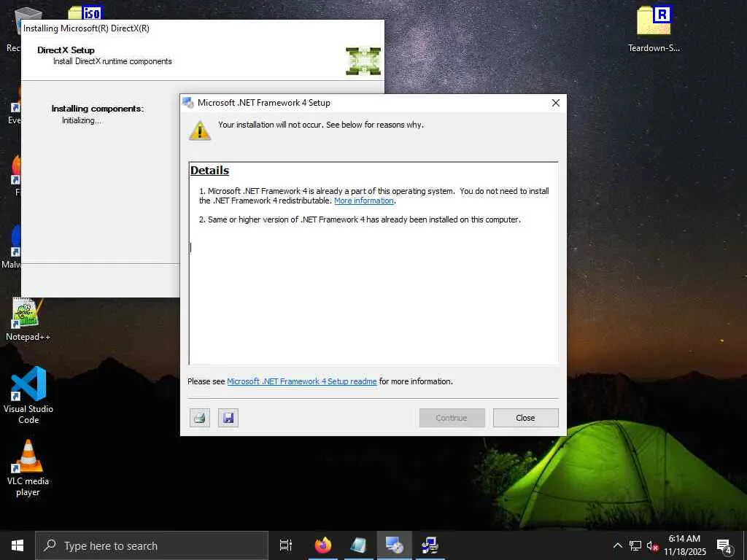Open the clock showing 6:14 AM

click(x=684, y=545)
